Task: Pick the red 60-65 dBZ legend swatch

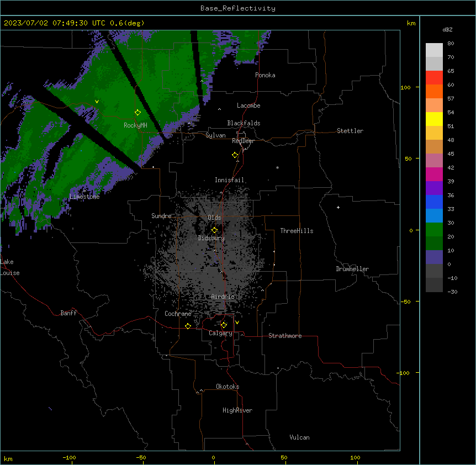Action: [x=434, y=77]
